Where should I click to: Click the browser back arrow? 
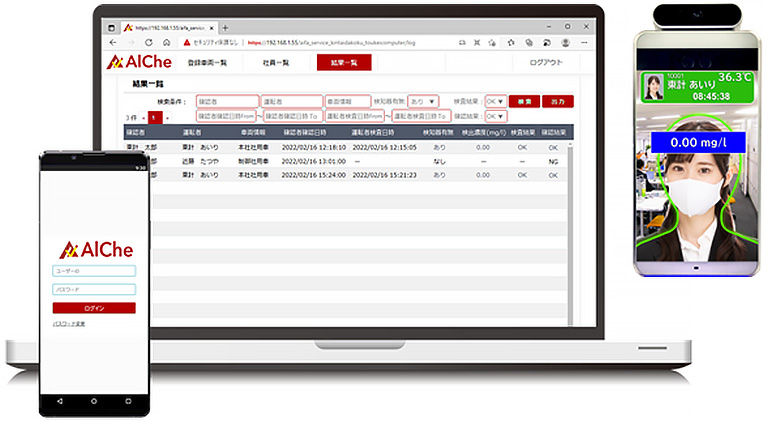[113, 43]
